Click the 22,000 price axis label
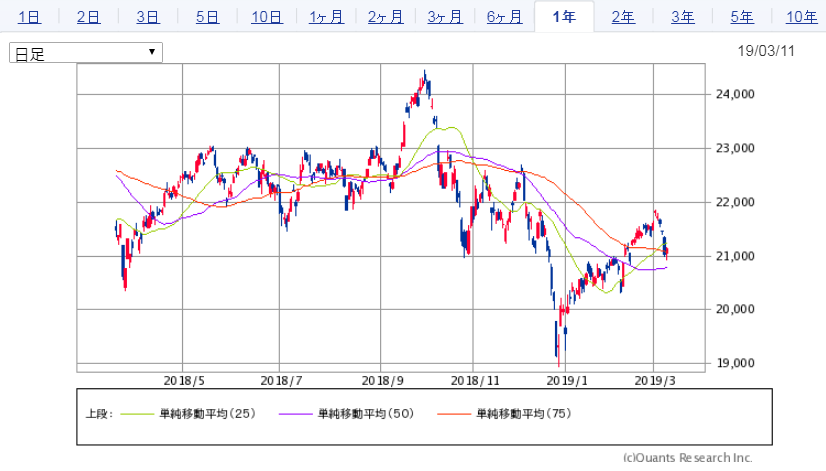Image resolution: width=826 pixels, height=471 pixels. pos(735,202)
